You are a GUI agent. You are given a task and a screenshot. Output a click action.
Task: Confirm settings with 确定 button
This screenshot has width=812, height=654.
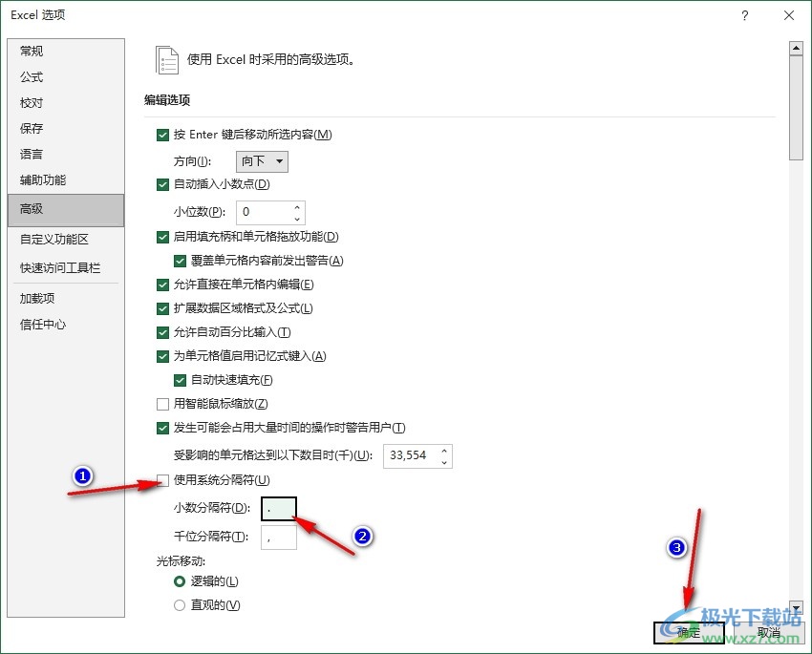689,632
